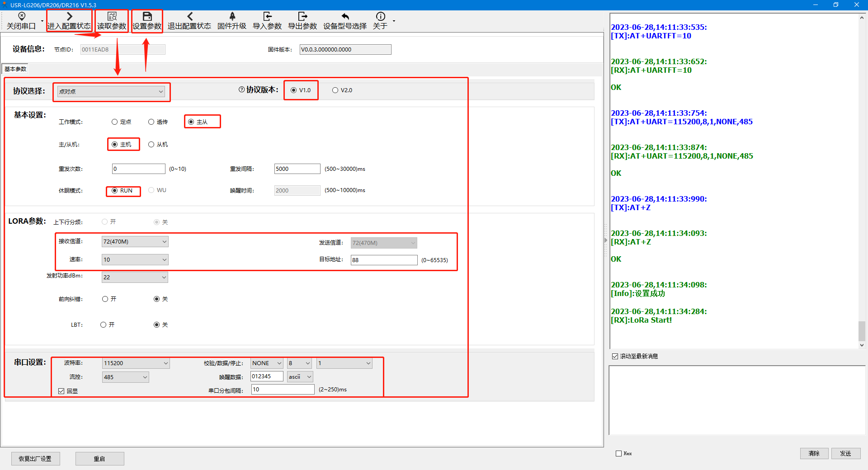Click 恢复出厂设置 factory reset button
Image resolution: width=868 pixels, height=470 pixels.
tap(35, 459)
